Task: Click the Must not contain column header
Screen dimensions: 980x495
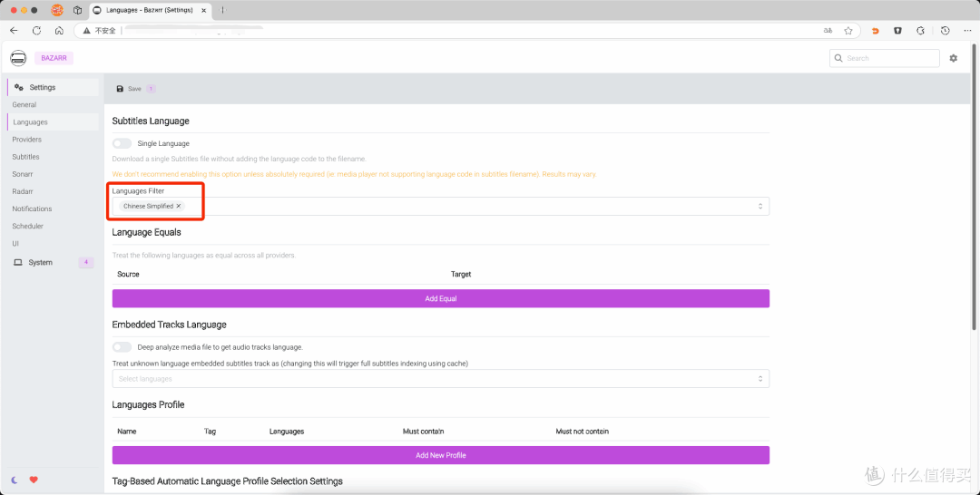Action: pyautogui.click(x=582, y=432)
